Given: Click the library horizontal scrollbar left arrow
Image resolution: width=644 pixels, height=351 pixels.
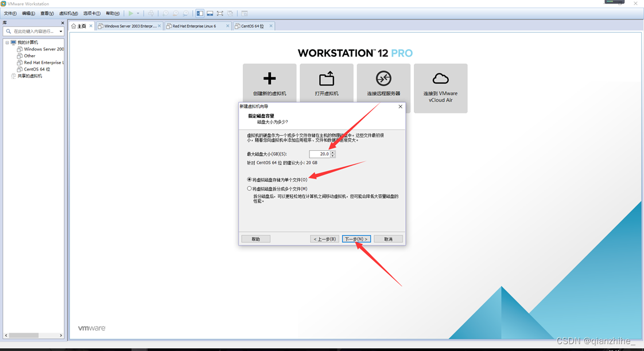Looking at the screenshot, I should [x=6, y=336].
